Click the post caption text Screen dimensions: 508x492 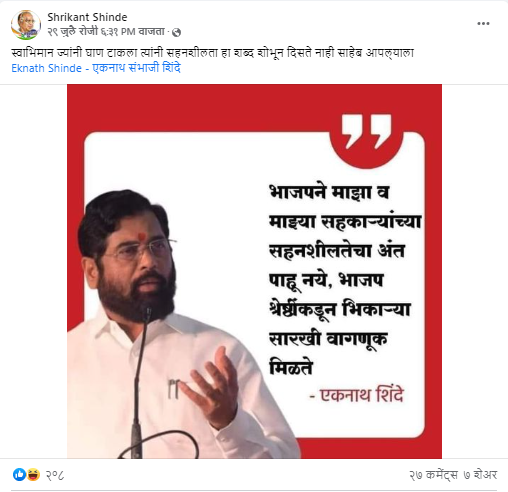pyautogui.click(x=212, y=53)
